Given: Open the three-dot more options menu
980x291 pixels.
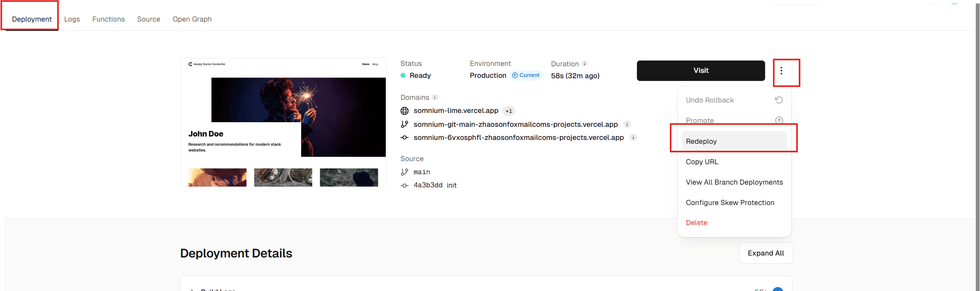Looking at the screenshot, I should (781, 71).
